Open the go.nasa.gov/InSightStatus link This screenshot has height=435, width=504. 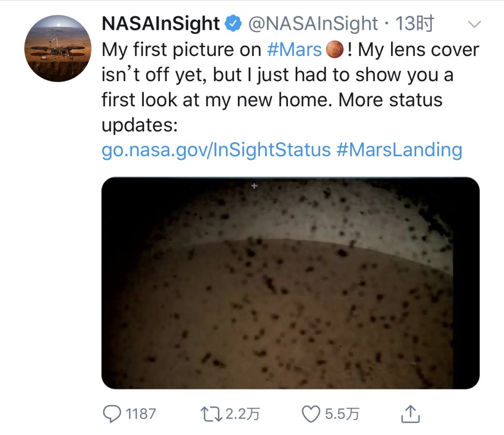(x=216, y=150)
